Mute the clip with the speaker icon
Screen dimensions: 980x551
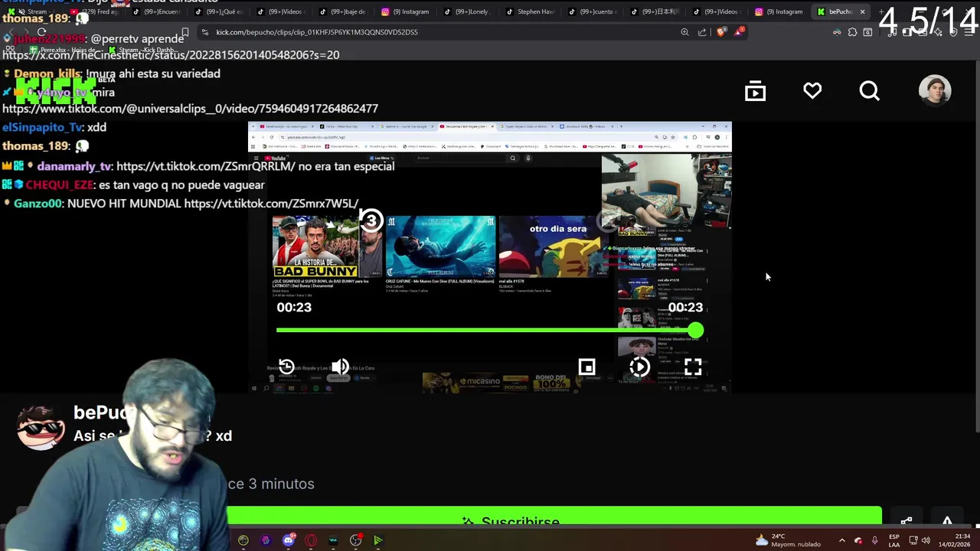340,367
